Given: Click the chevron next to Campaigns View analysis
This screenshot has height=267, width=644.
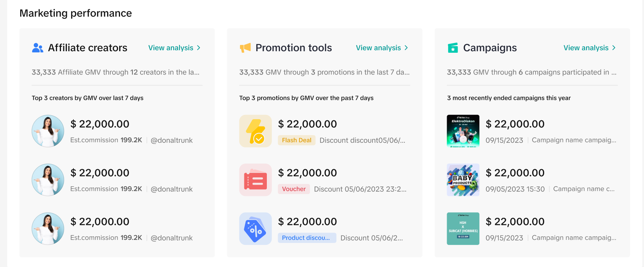Looking at the screenshot, I should [x=614, y=48].
